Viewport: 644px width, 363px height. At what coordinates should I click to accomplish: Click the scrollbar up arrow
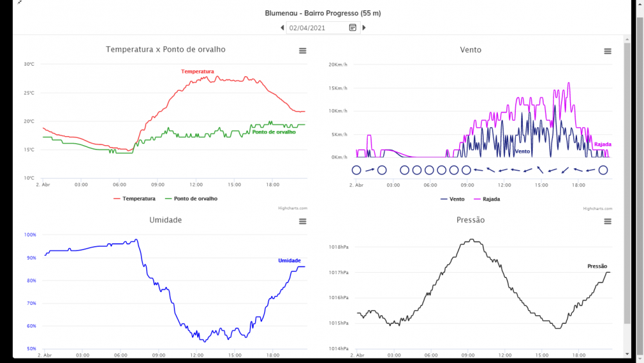point(627,39)
